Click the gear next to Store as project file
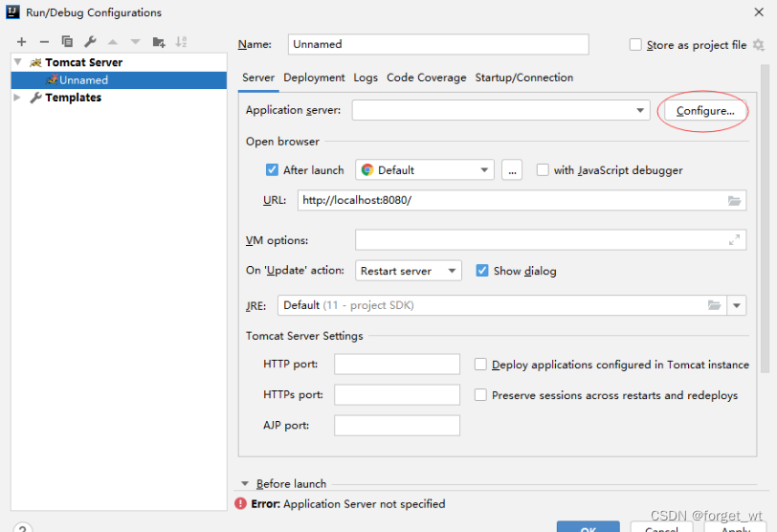Viewport: 777px width, 532px height. [758, 45]
